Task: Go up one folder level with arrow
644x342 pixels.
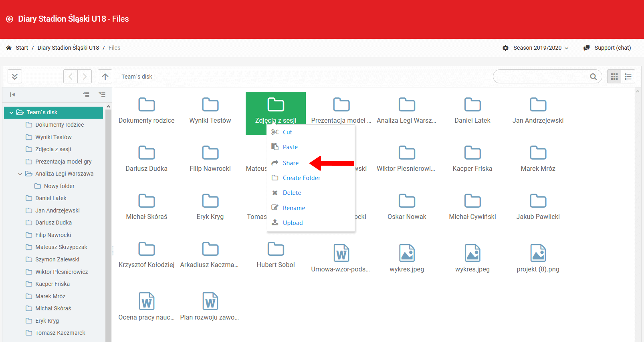Action: pos(105,77)
